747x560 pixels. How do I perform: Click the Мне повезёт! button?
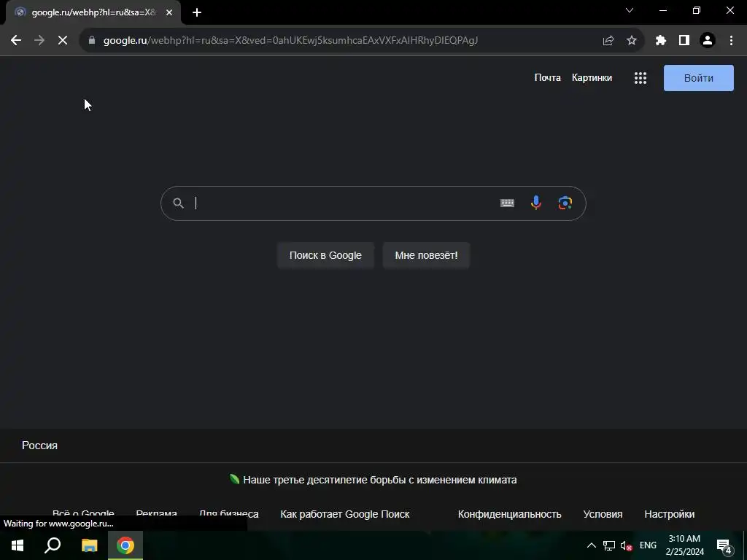tap(426, 255)
